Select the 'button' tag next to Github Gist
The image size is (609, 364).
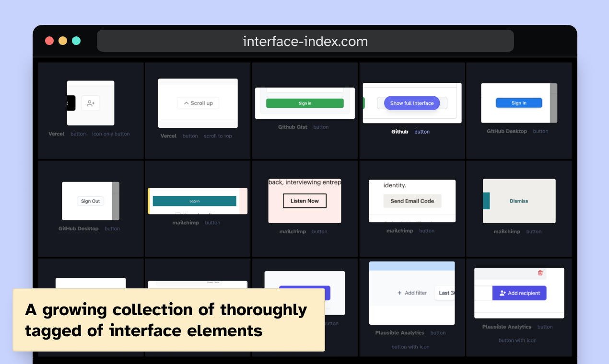pyautogui.click(x=321, y=127)
